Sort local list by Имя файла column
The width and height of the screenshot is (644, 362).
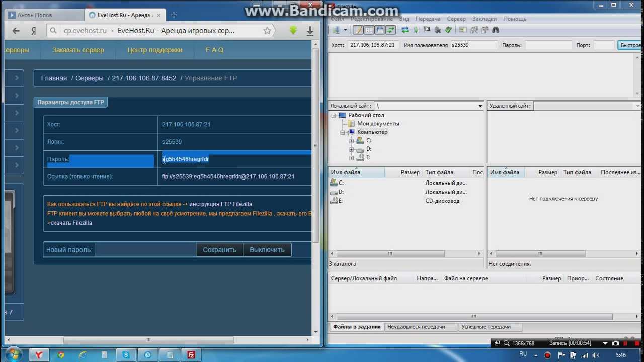point(357,172)
